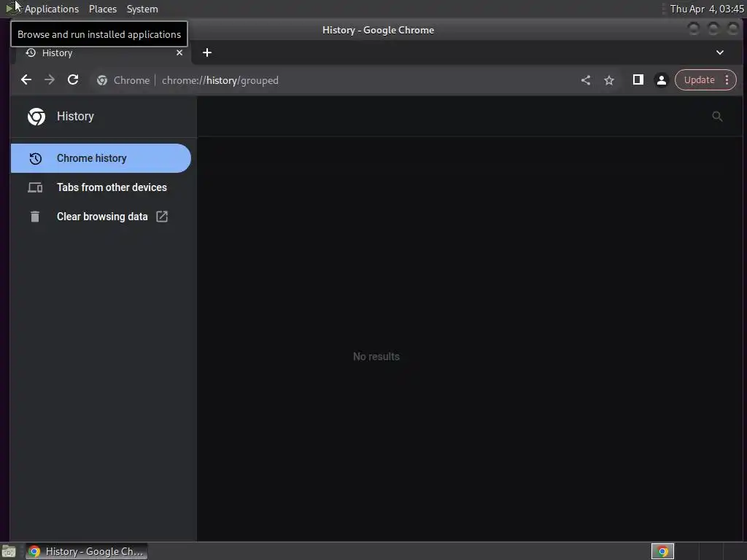Click the external link icon
Viewport: 747px width, 560px height.
(162, 216)
